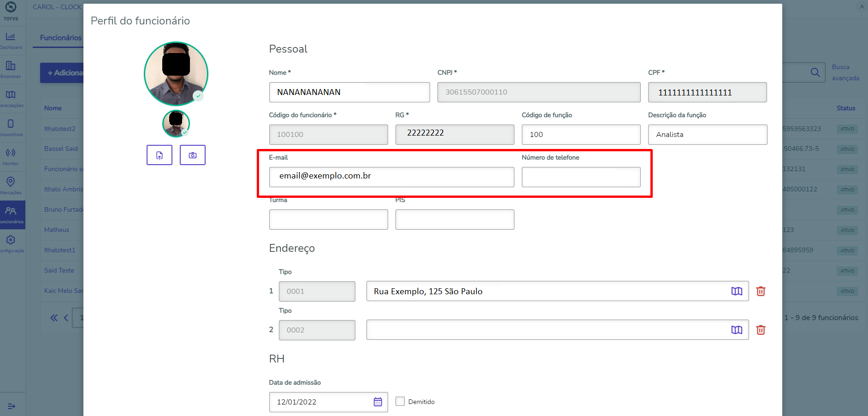This screenshot has width=868, height=416.
Task: Delete address row 1
Action: tap(761, 291)
